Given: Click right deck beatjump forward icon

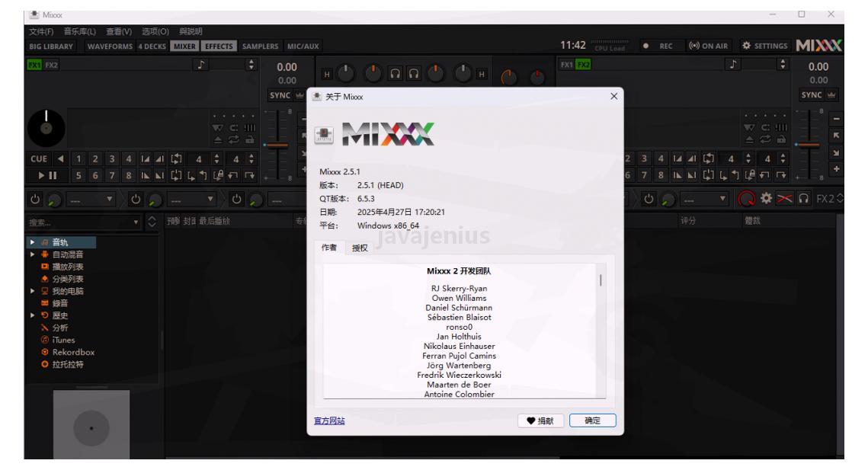Looking at the screenshot, I should [782, 175].
